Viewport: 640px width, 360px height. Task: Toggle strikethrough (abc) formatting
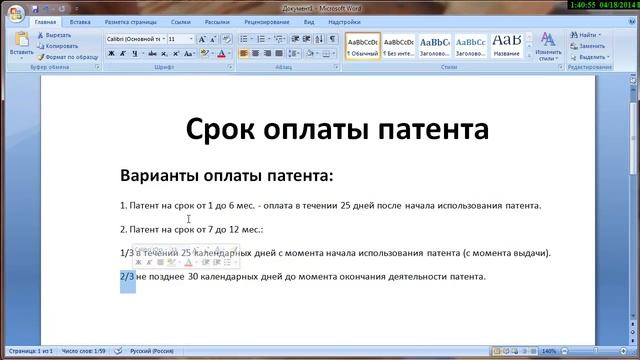pyautogui.click(x=152, y=53)
